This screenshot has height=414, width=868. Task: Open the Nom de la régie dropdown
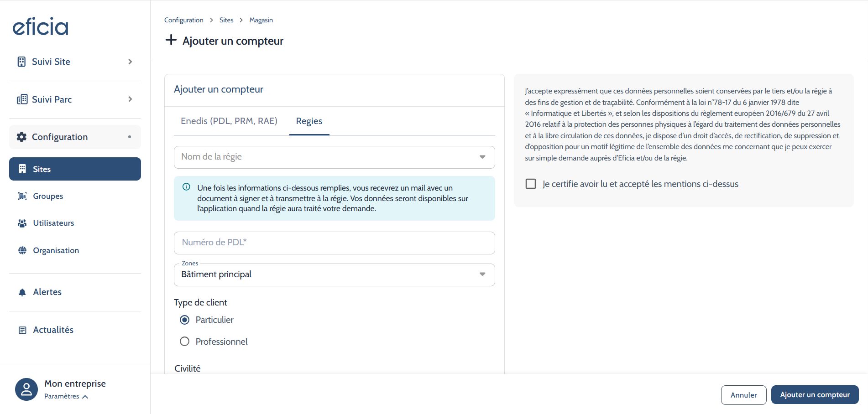point(334,157)
